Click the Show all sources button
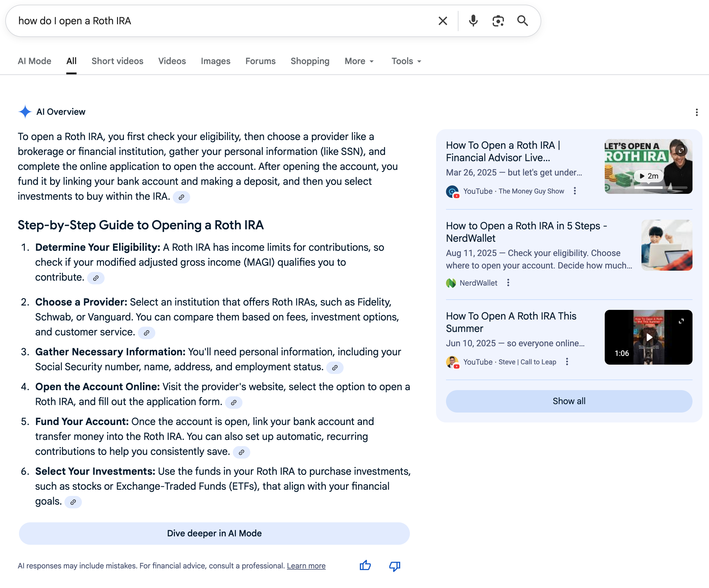This screenshot has width=709, height=588. tap(569, 401)
